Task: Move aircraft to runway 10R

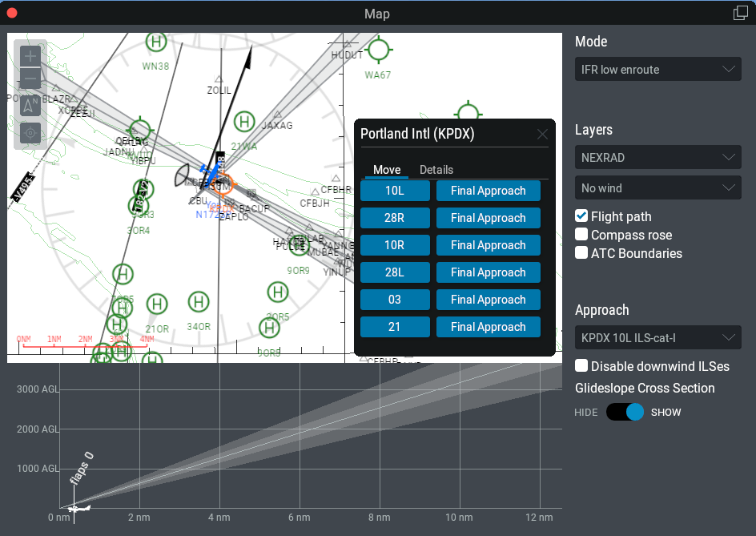Action: 395,245
